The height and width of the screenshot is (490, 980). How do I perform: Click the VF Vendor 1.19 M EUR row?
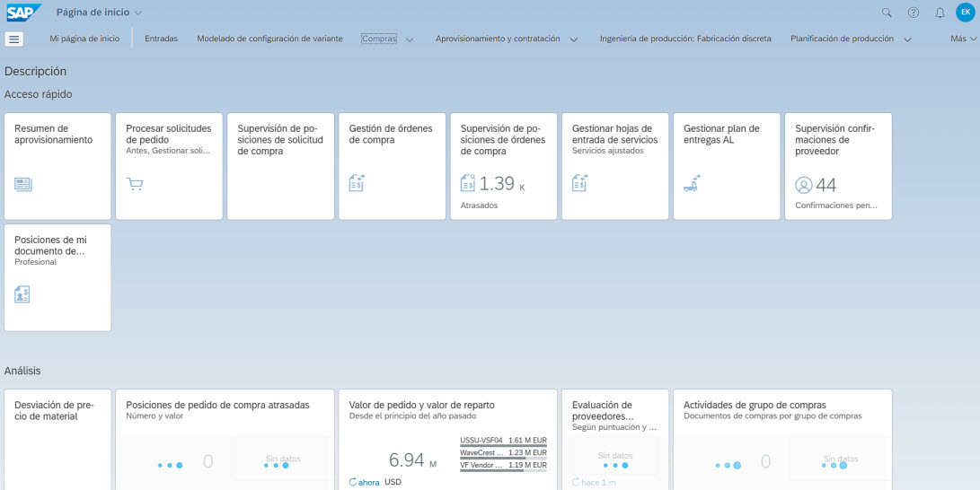click(503, 467)
